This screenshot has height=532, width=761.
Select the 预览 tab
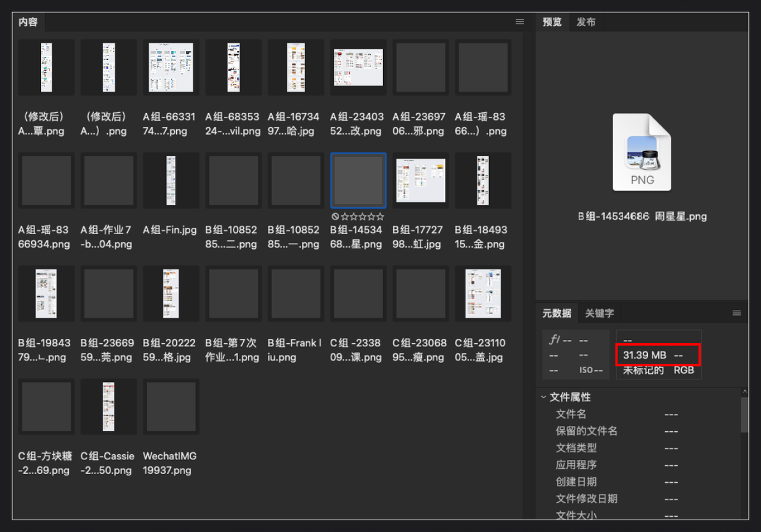[552, 22]
